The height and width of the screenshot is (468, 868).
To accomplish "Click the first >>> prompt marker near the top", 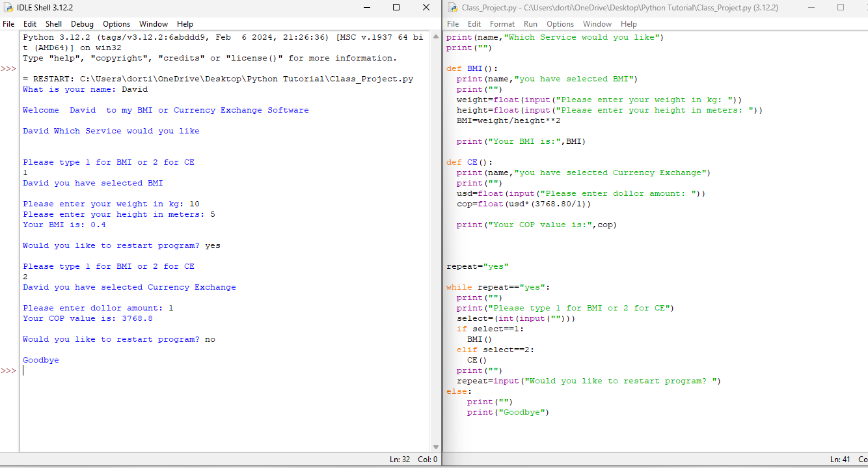I will [8, 68].
